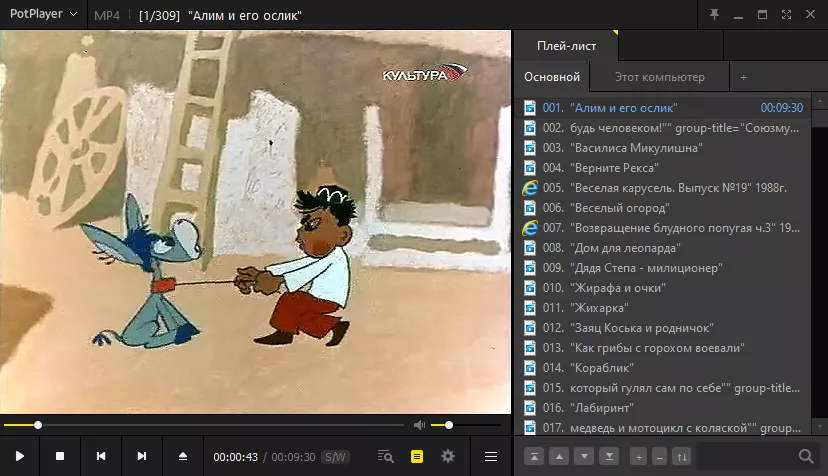Viewport: 828px width, 476px height.
Task: Select item 017 "медведь и мотоцикл с коляской"
Action: pos(663,428)
